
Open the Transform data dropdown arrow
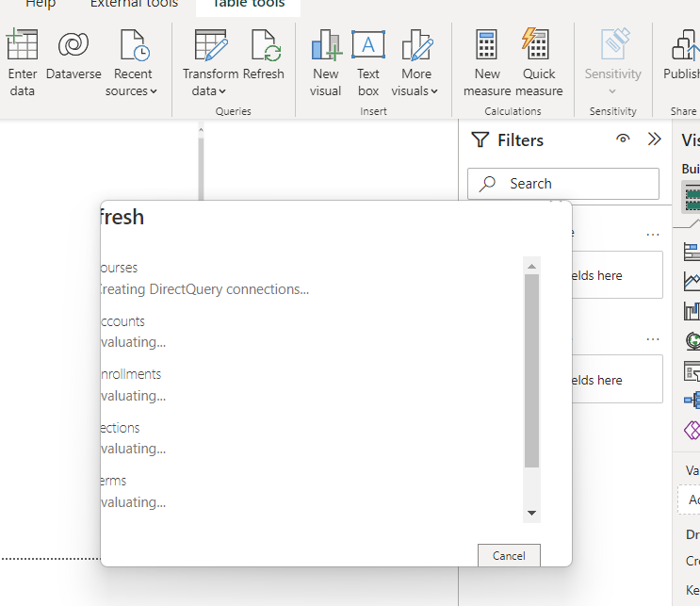[x=222, y=91]
